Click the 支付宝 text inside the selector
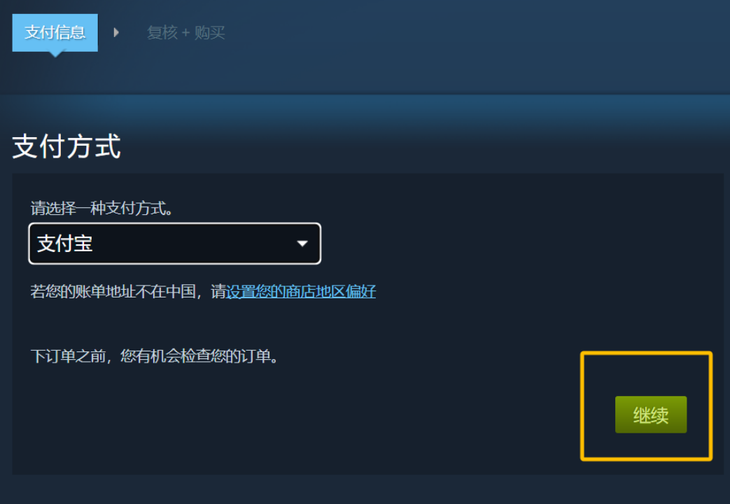 point(65,243)
